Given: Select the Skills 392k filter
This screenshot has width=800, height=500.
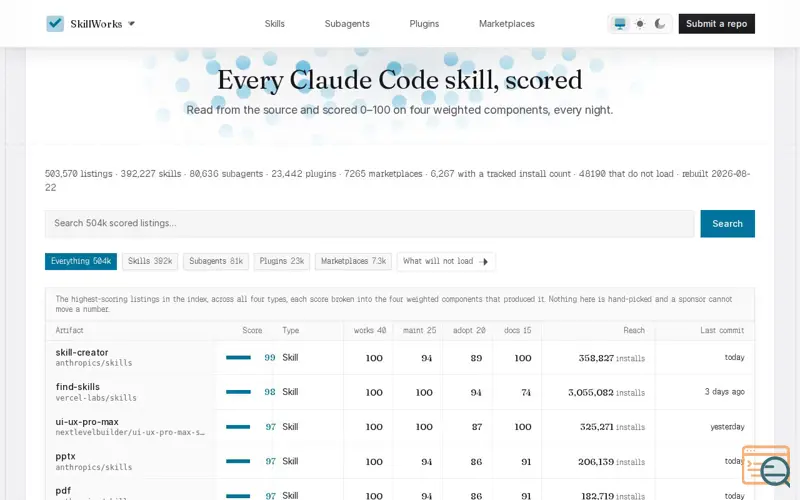Looking at the screenshot, I should [x=150, y=261].
